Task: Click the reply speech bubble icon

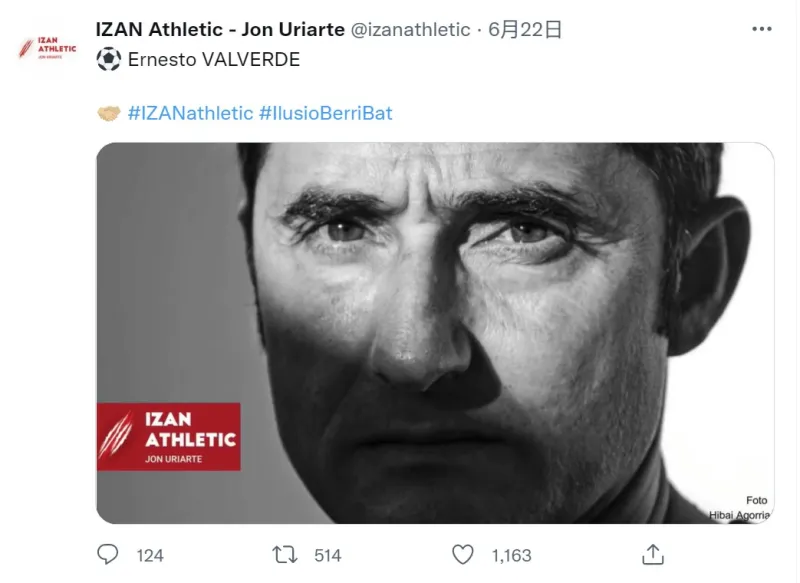Action: click(x=108, y=554)
